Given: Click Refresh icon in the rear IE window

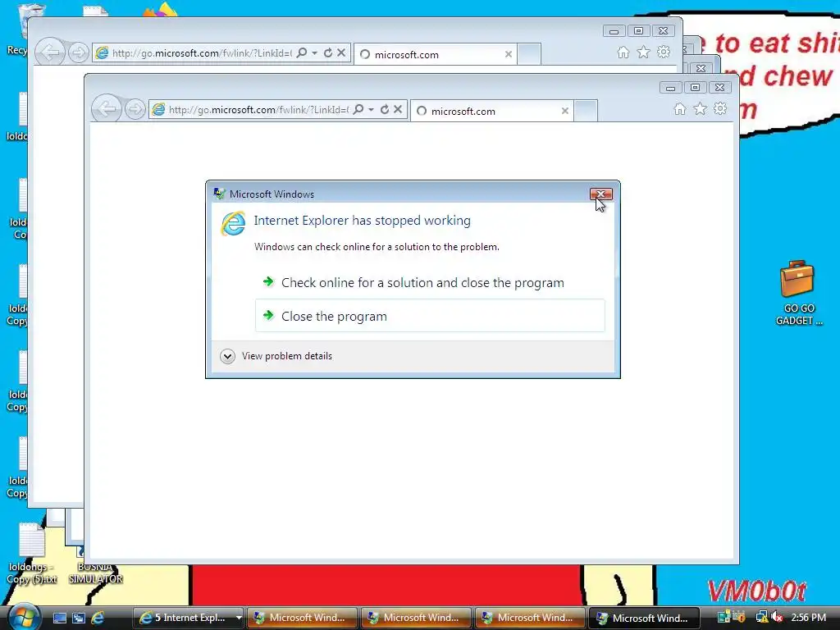Looking at the screenshot, I should [x=328, y=52].
